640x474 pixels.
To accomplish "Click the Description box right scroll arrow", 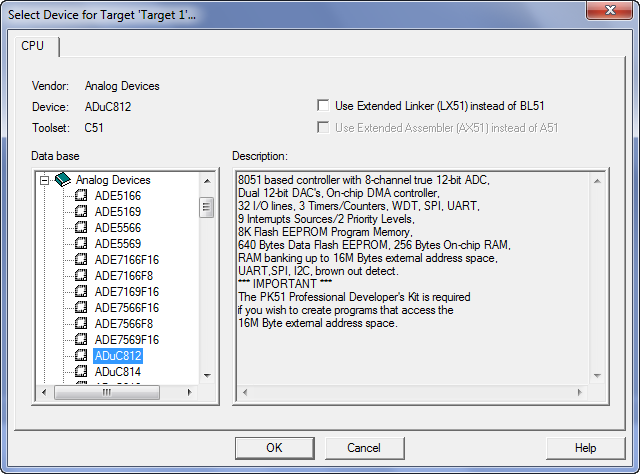I will click(580, 392).
